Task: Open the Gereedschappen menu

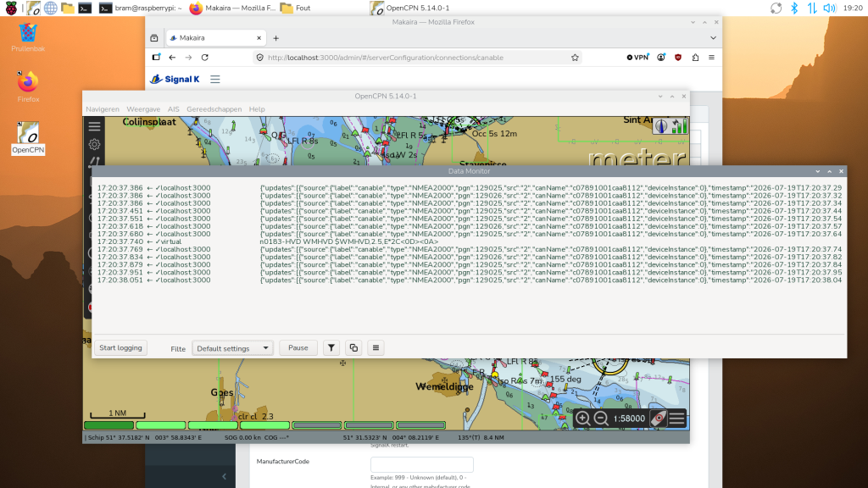Action: (214, 109)
